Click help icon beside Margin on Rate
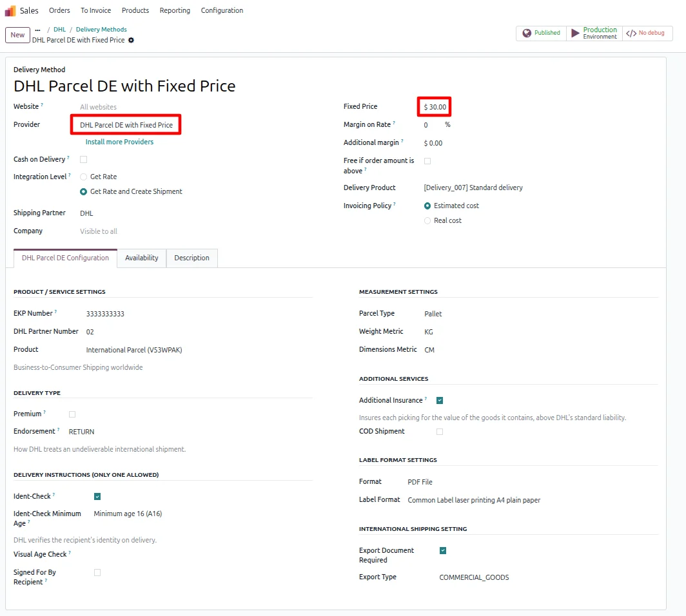The image size is (686, 616). [x=394, y=123]
